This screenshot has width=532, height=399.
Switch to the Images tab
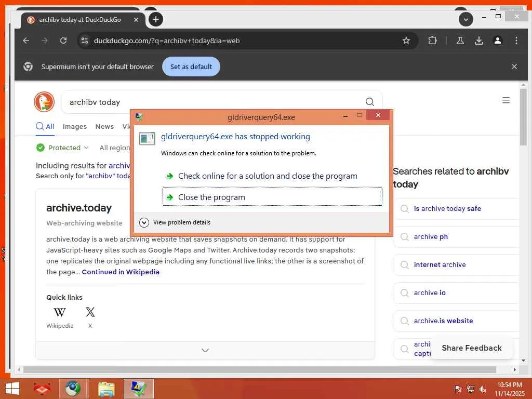click(75, 127)
